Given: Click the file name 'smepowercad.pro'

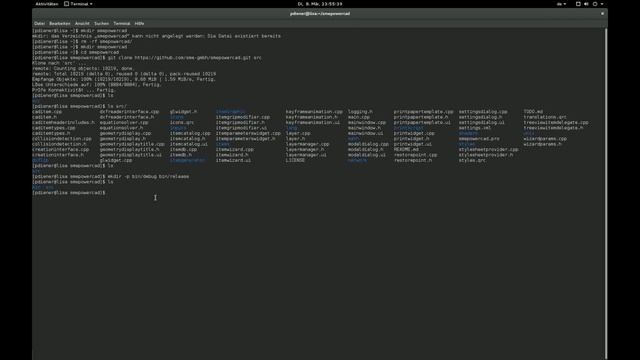Looking at the screenshot, I should [x=479, y=139].
